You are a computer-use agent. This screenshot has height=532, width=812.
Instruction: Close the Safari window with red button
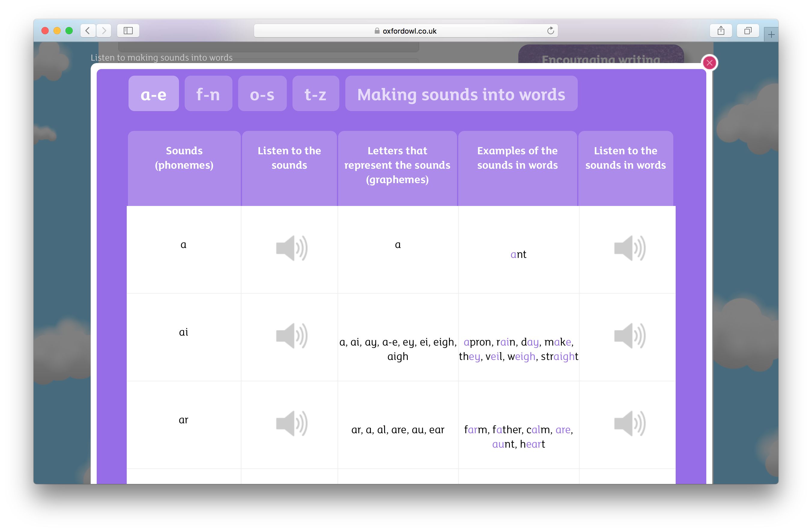[x=45, y=31]
